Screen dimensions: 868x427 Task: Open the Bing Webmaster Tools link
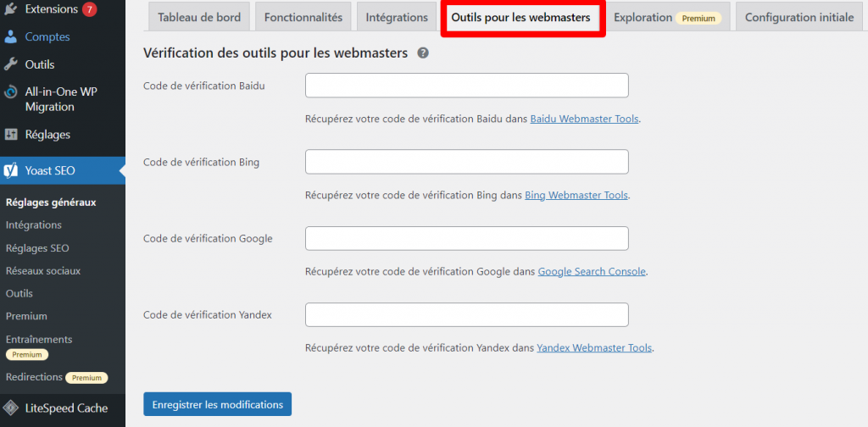click(576, 196)
